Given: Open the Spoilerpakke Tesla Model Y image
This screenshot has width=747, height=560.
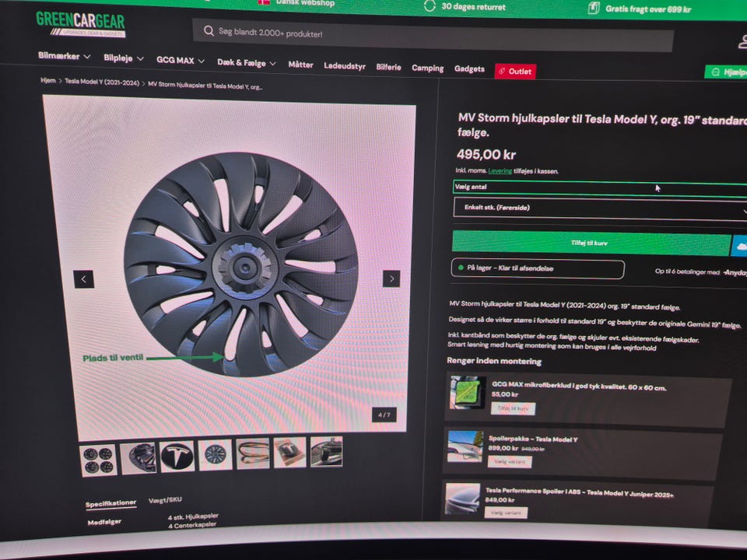Looking at the screenshot, I should (x=465, y=446).
